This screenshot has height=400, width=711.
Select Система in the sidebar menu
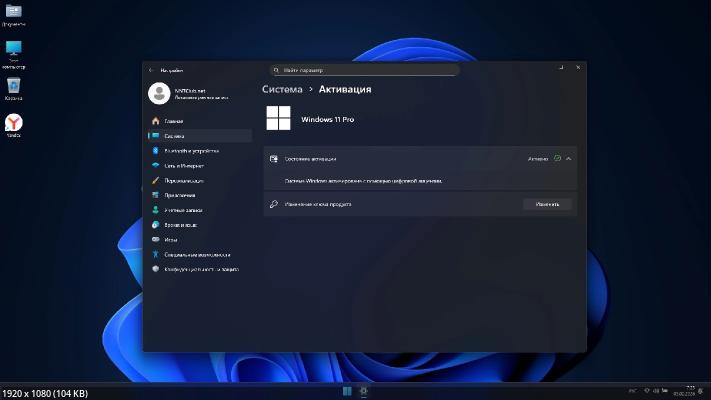175,136
